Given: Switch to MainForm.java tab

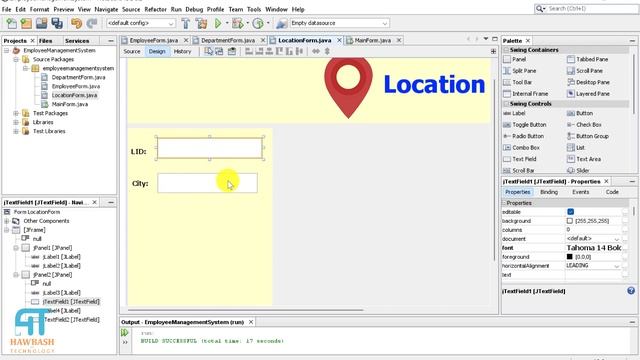Looking at the screenshot, I should tap(373, 40).
